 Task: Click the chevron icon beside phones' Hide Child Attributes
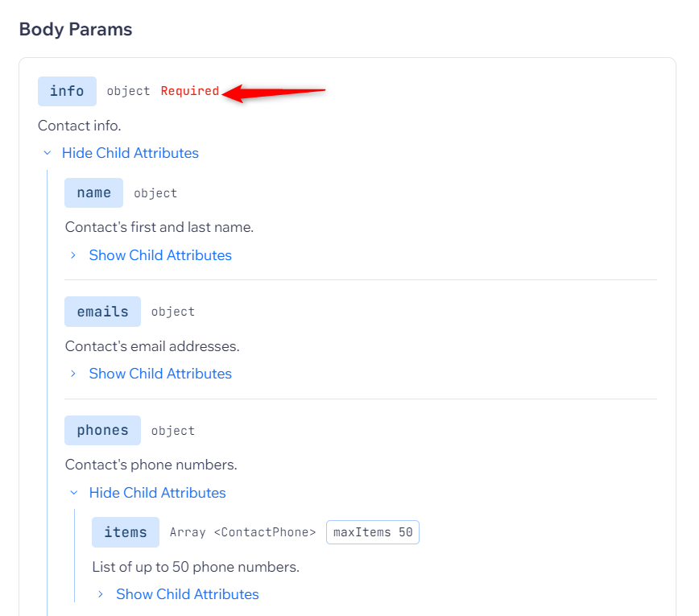[x=73, y=493]
